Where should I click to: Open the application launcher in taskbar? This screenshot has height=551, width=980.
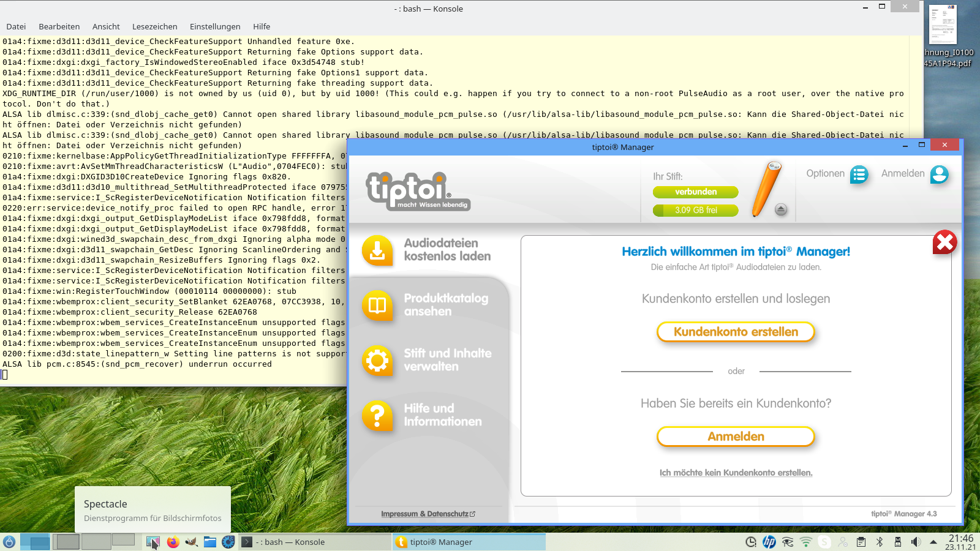pos(9,542)
